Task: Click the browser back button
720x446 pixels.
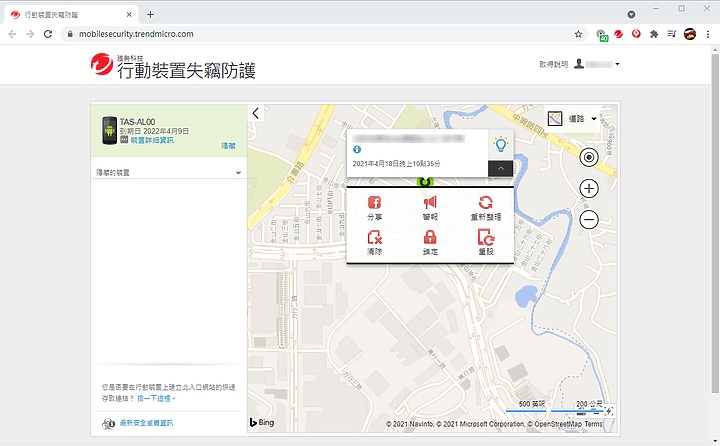Action: [12, 34]
